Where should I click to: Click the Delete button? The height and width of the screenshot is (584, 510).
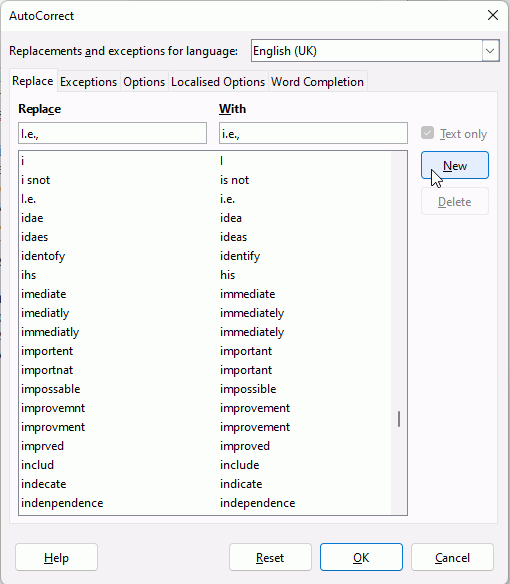455,201
